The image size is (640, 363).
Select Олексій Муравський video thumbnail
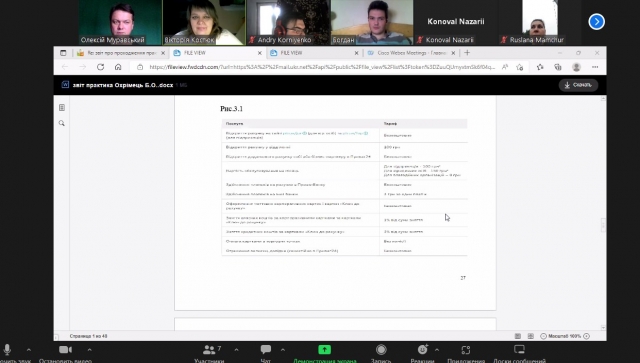click(x=120, y=22)
